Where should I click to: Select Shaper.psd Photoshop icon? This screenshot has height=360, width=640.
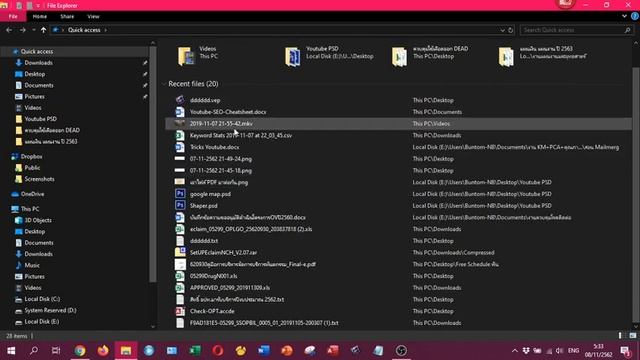click(x=180, y=206)
